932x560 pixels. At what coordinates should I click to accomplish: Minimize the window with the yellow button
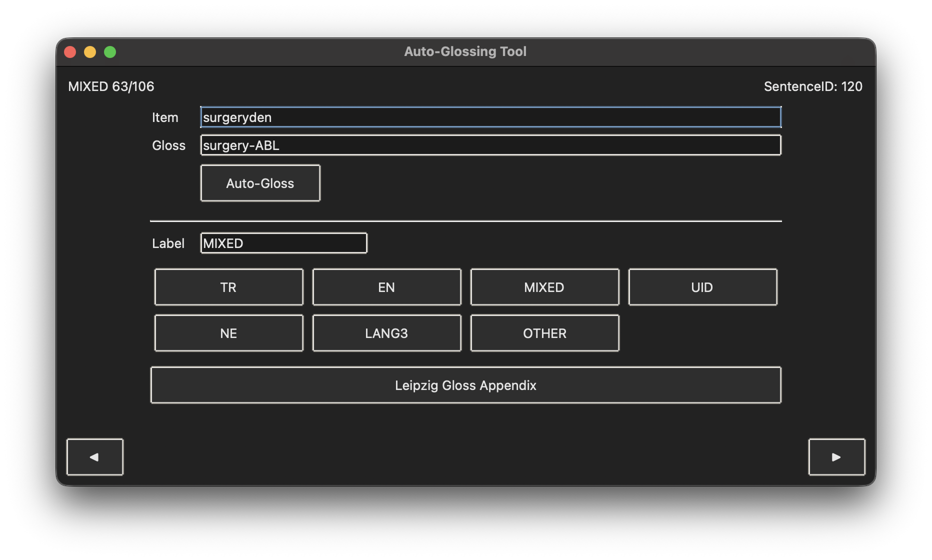[90, 52]
